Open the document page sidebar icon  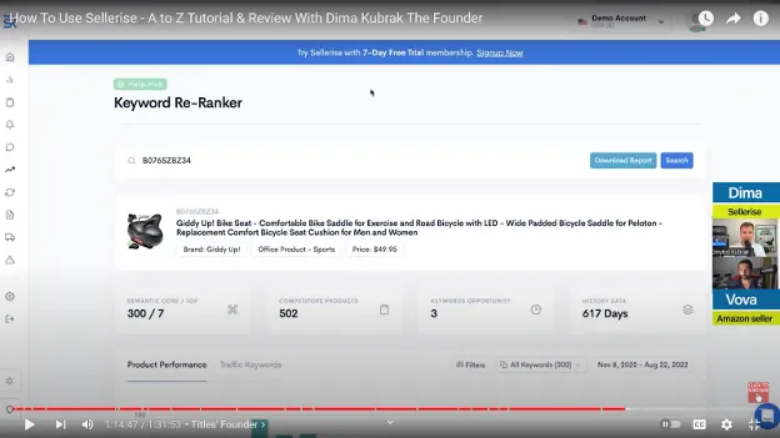click(x=10, y=215)
